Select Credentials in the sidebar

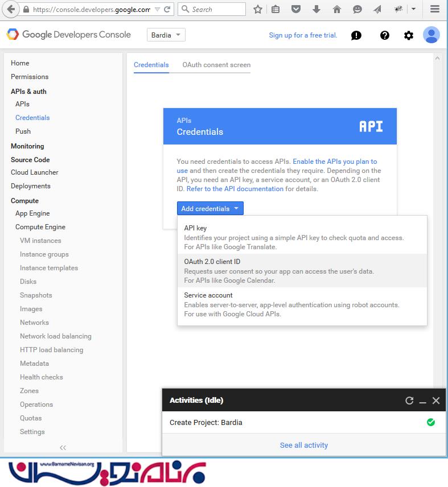[32, 118]
